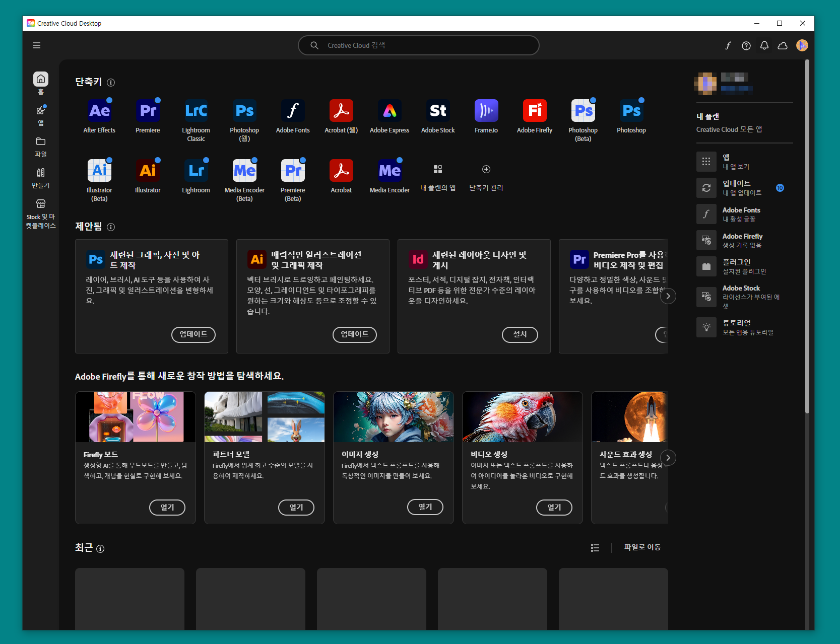Launch Media Encoder (Beta) icon

pyautogui.click(x=244, y=171)
